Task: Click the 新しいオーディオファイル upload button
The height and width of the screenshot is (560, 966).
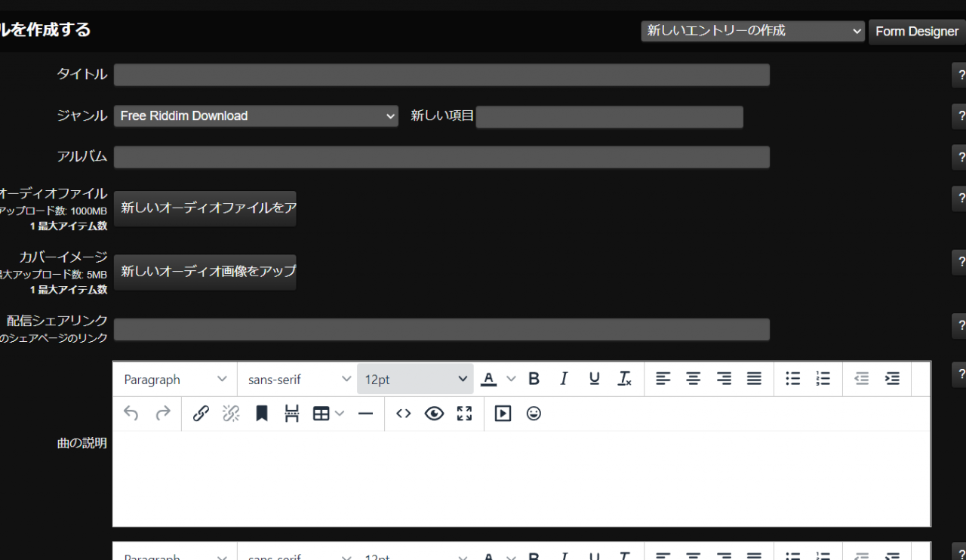Action: point(205,208)
